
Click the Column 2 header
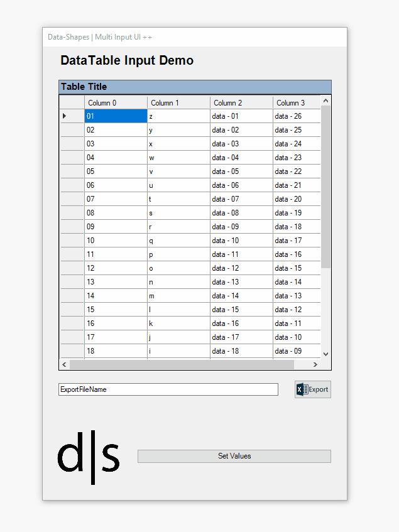(x=241, y=103)
